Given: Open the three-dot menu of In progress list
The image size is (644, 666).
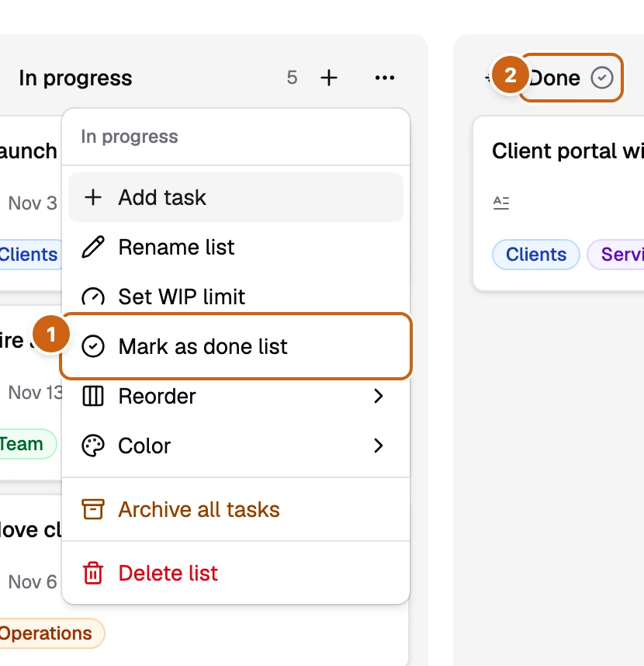Looking at the screenshot, I should coord(385,78).
